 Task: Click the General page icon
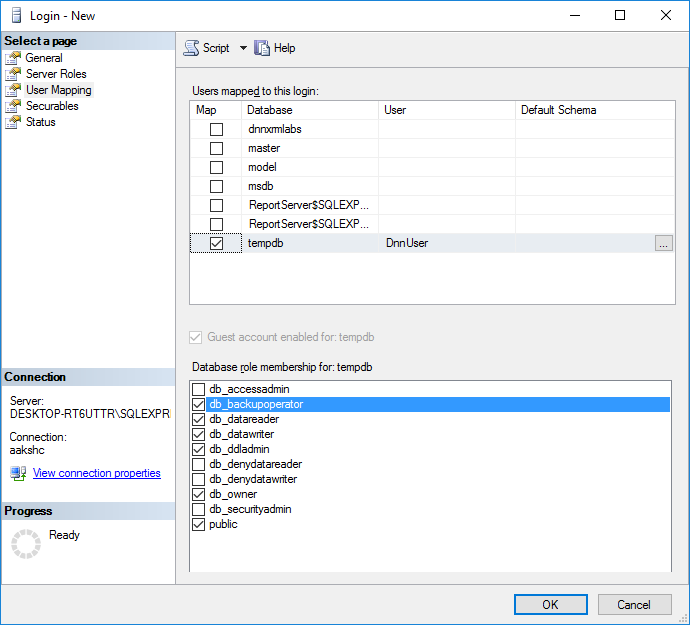pyautogui.click(x=13, y=58)
